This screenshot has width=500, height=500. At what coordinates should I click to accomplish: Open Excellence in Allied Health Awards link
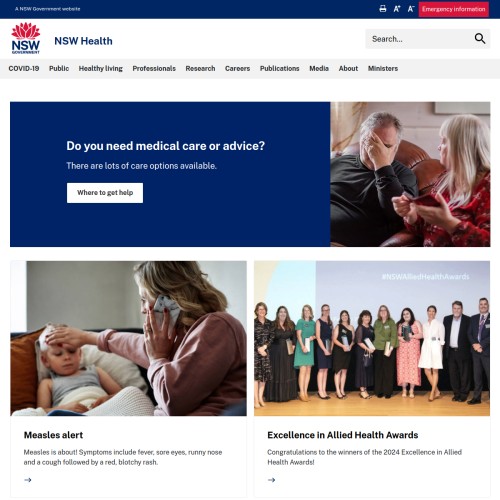click(343, 435)
